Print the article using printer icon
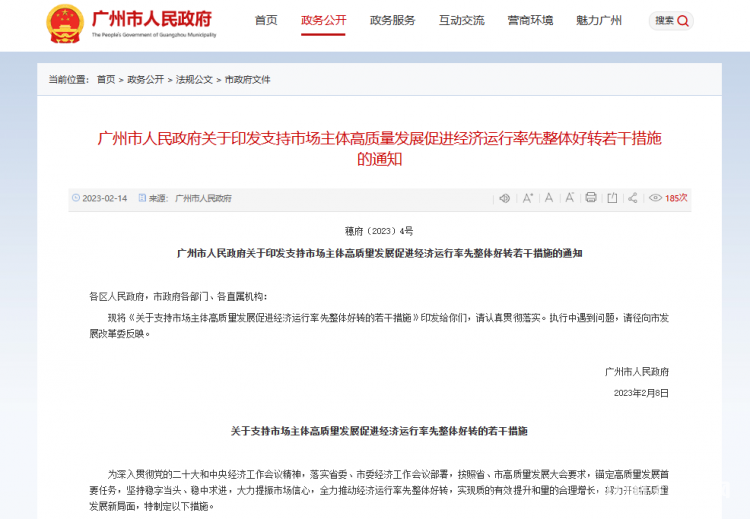This screenshot has height=519, width=750. pos(591,198)
